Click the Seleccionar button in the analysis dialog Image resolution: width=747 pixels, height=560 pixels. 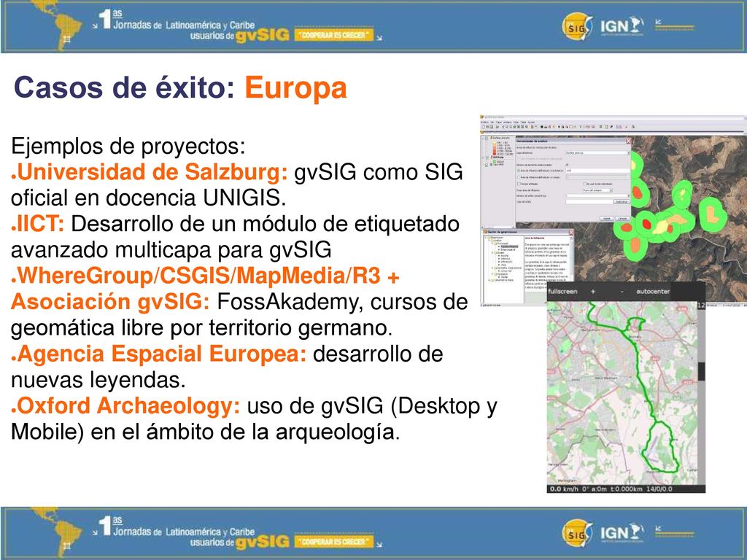coord(622,202)
